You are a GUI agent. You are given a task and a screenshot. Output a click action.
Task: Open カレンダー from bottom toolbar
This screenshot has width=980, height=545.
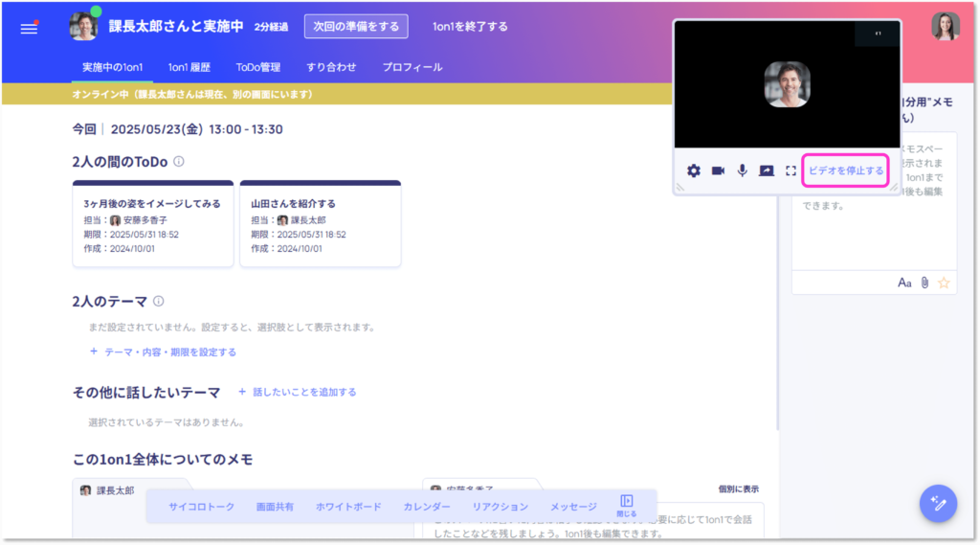pos(427,506)
